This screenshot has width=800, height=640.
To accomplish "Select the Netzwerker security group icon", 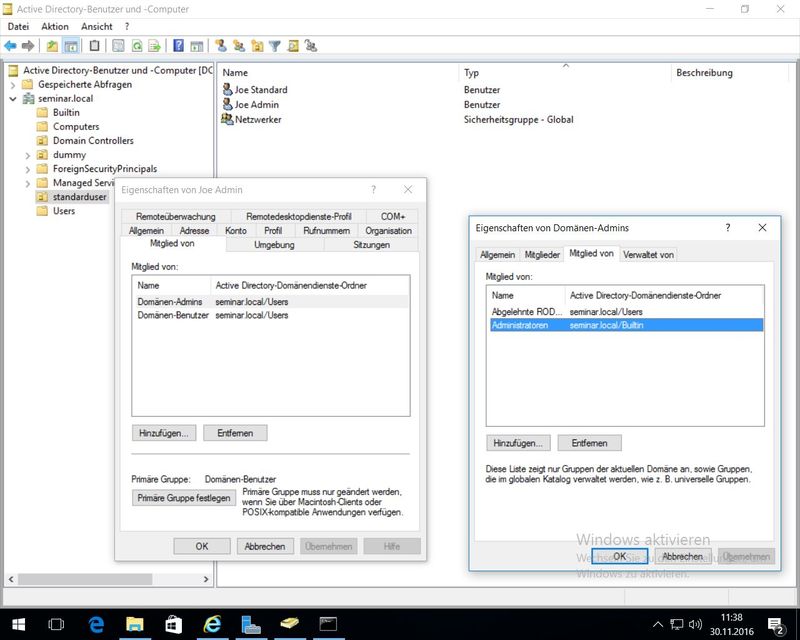I will coord(227,119).
